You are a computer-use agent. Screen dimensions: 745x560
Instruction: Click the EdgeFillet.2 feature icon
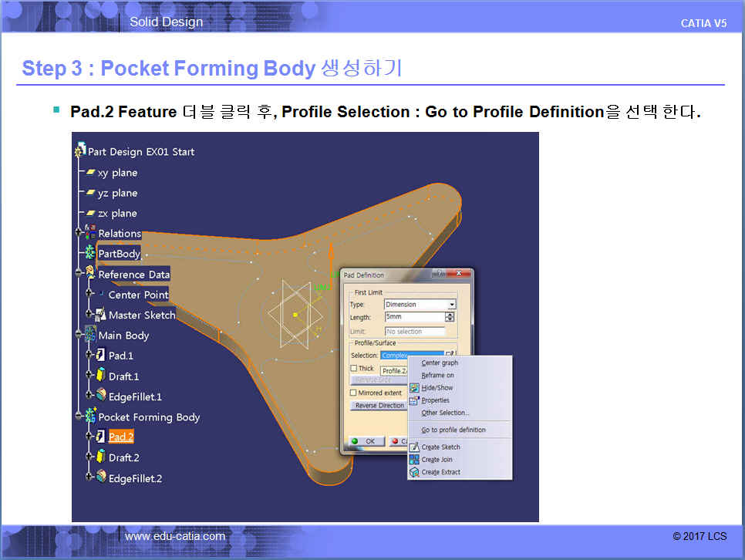tap(99, 478)
